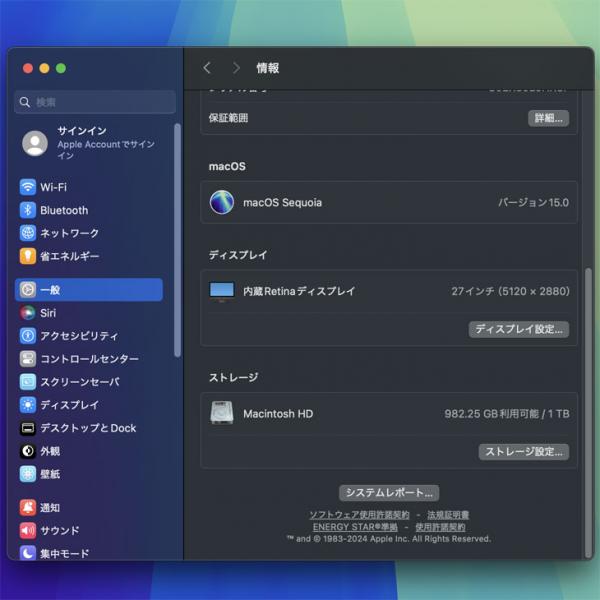The image size is (600, 600).
Task: Select デスクトップとDock in the sidebar
Action: coord(87,428)
